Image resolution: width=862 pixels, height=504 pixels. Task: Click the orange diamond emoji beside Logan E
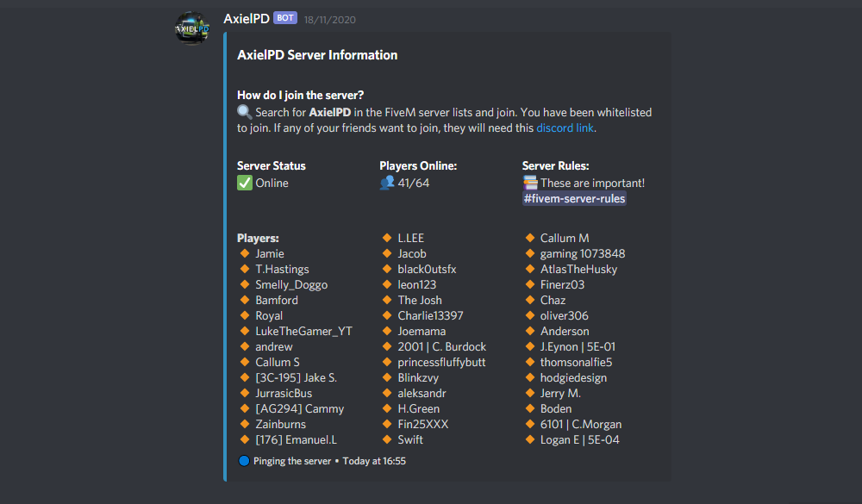pos(529,439)
